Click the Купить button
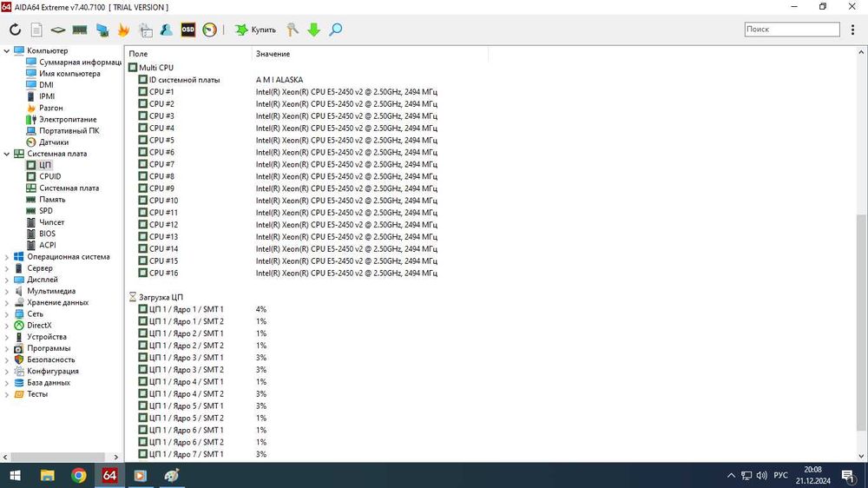 [x=255, y=30]
